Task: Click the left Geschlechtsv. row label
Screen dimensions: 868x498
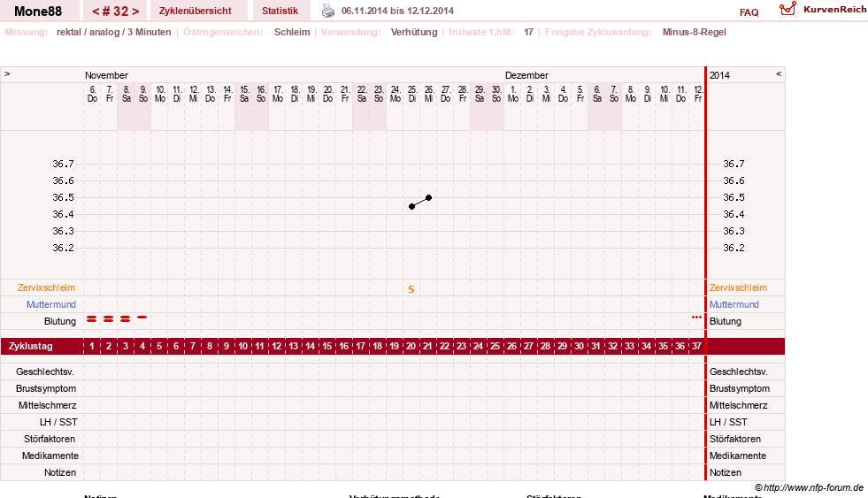Action: (45, 372)
